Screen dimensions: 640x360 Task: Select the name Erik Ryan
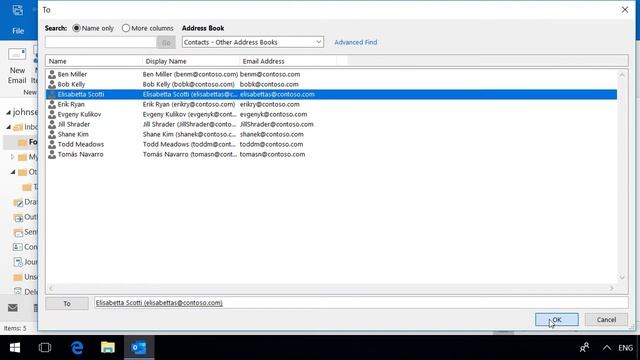point(71,104)
